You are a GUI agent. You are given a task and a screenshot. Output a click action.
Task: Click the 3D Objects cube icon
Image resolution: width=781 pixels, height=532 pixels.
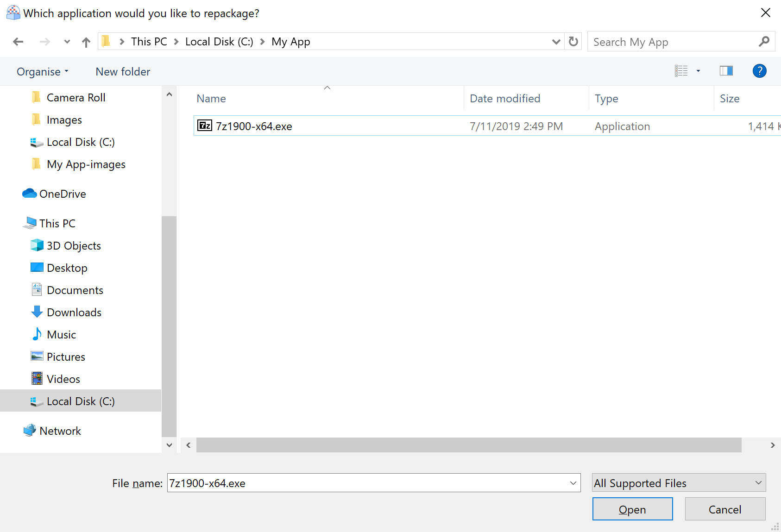pos(37,245)
